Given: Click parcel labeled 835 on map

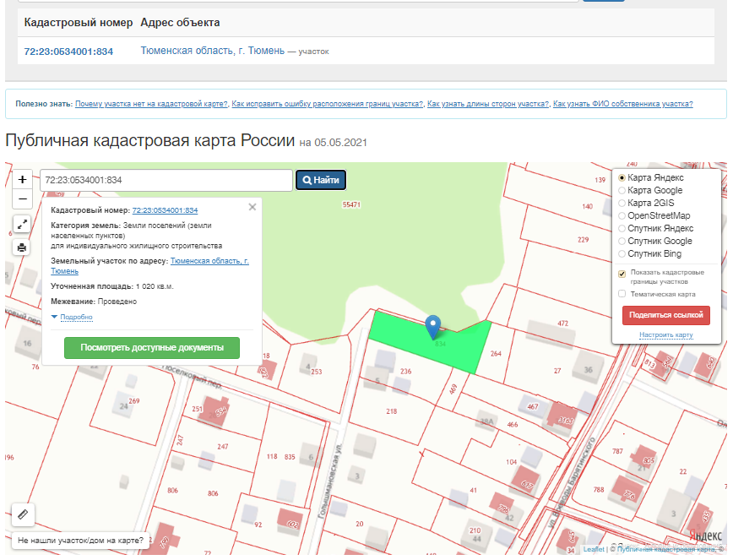Looking at the screenshot, I should [x=290, y=457].
